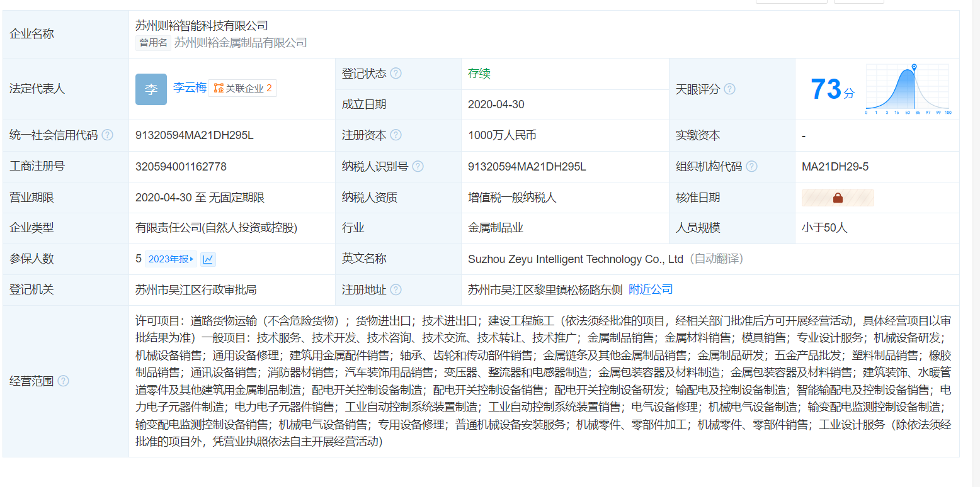Viewport: 980px width, 487px height.
Task: Click the 经营范围 description paragraph
Action: 544,381
